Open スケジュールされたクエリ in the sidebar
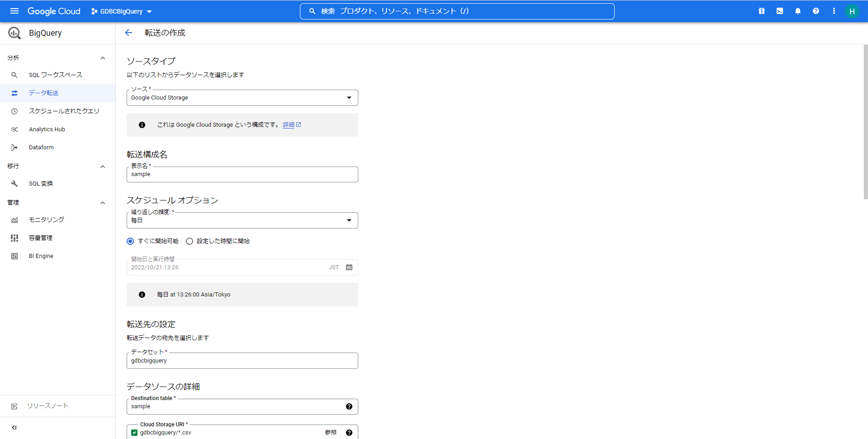 pyautogui.click(x=64, y=111)
